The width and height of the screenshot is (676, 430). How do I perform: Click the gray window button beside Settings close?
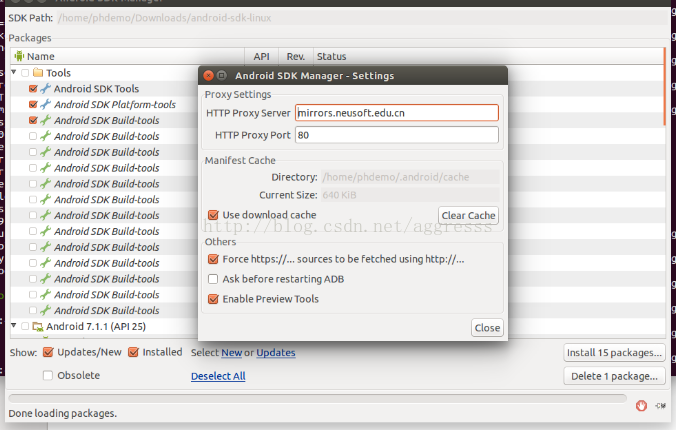pyautogui.click(x=222, y=75)
